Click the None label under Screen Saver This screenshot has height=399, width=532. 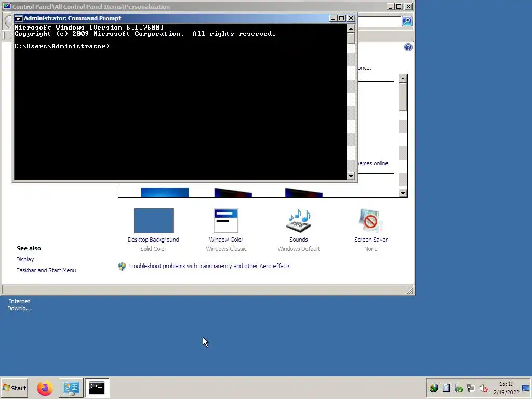370,249
